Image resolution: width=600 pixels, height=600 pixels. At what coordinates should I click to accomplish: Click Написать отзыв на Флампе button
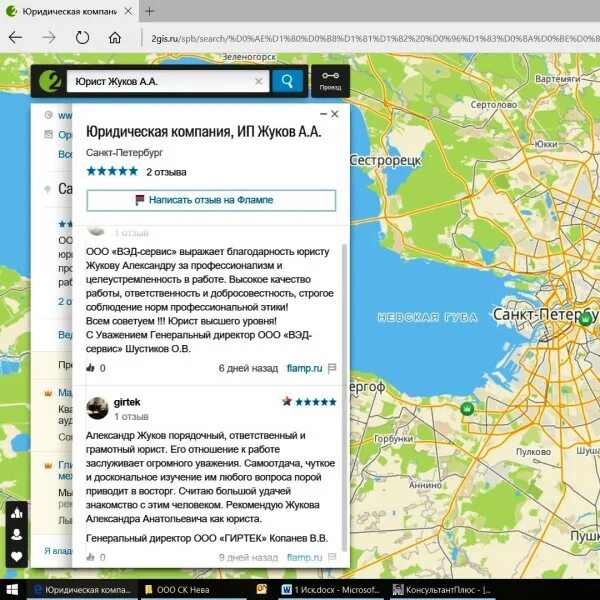[211, 200]
